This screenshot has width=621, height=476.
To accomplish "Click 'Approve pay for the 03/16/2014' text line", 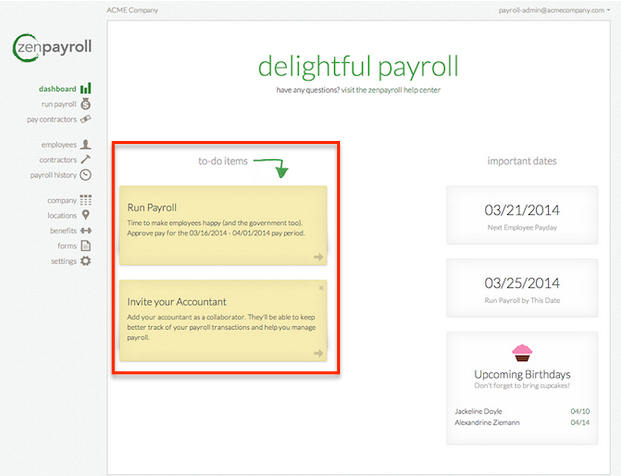I will click(x=216, y=233).
